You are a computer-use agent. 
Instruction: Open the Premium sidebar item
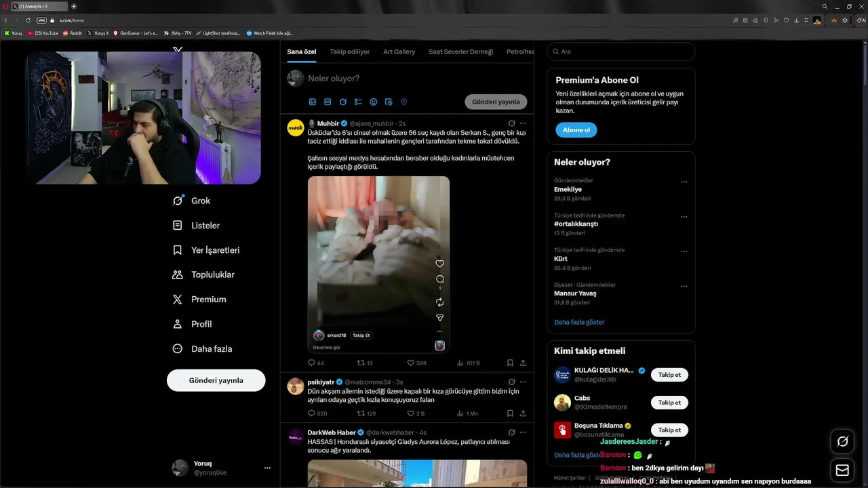pyautogui.click(x=199, y=299)
